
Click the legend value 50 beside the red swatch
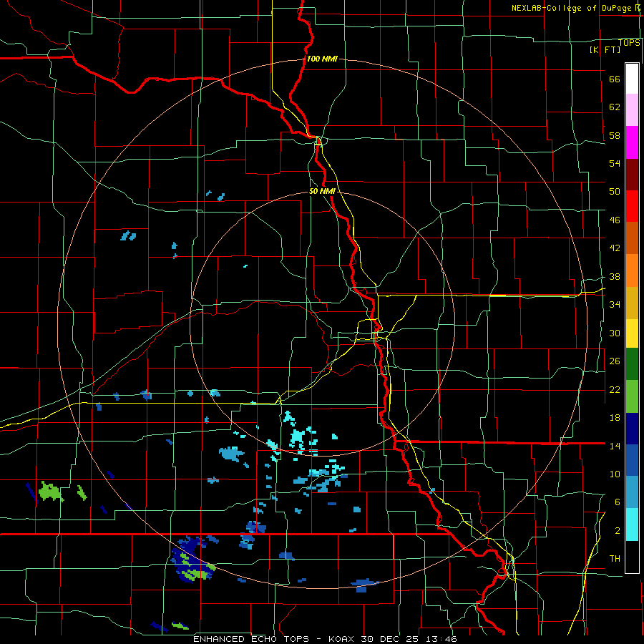click(615, 192)
